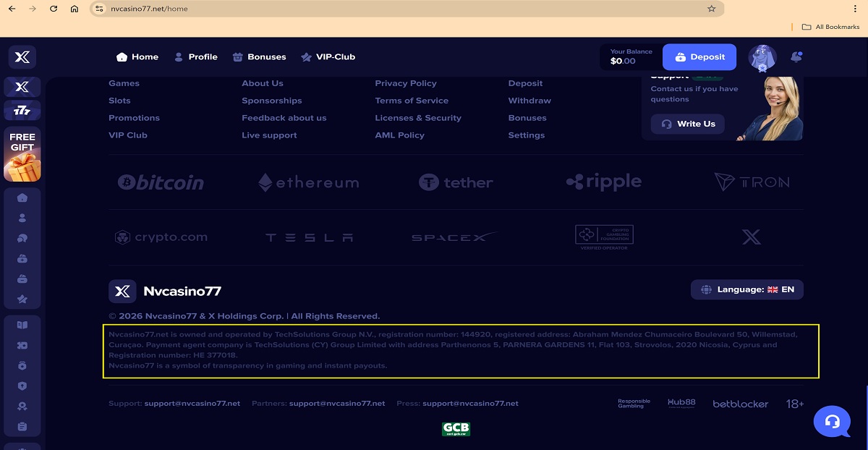
Task: Open the All Bookmarks folder
Action: click(830, 27)
